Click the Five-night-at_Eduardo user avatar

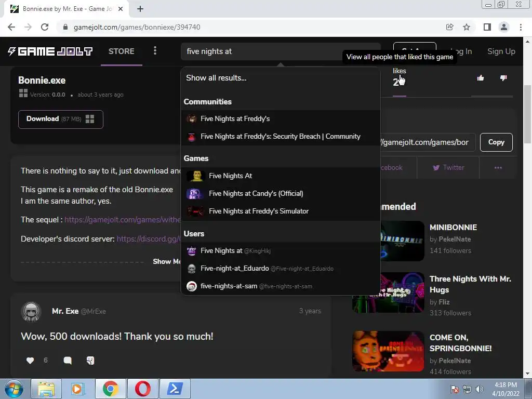[x=192, y=269]
